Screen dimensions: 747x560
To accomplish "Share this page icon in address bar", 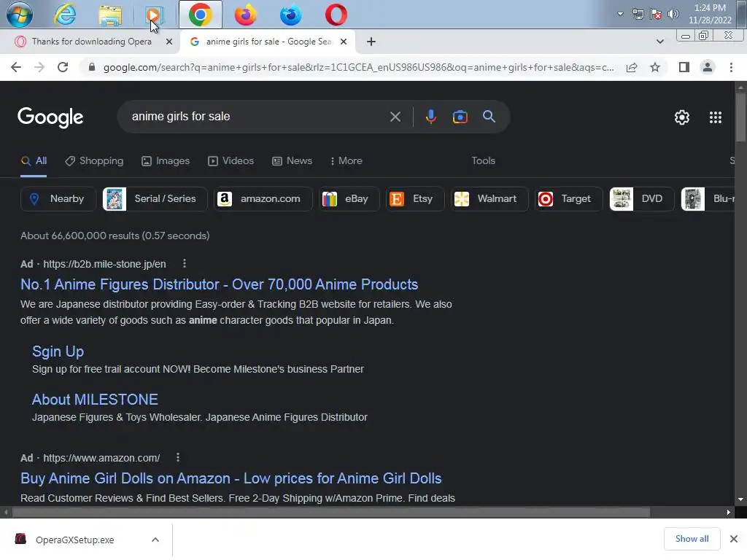I will click(632, 67).
